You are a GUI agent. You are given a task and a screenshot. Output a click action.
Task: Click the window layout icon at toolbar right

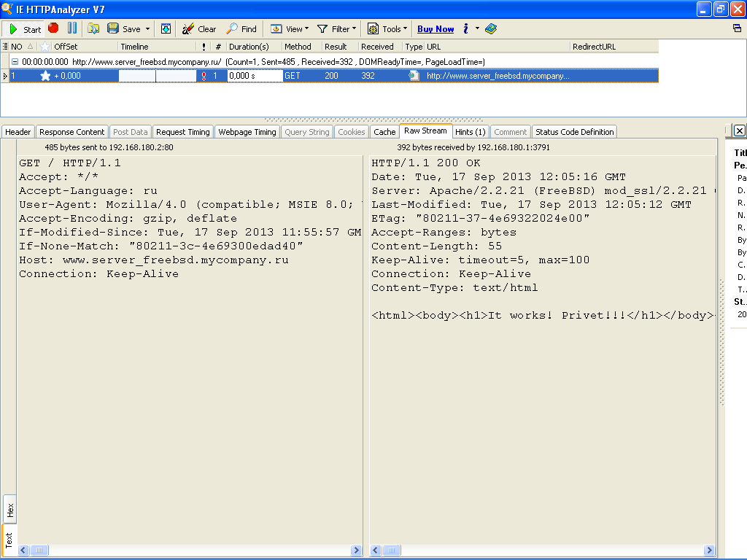click(737, 28)
